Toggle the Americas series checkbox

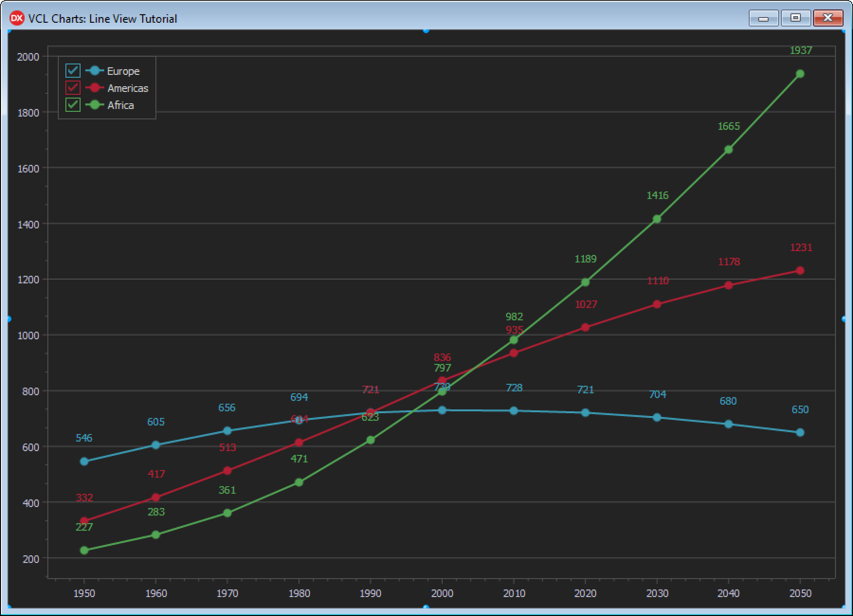coord(73,88)
